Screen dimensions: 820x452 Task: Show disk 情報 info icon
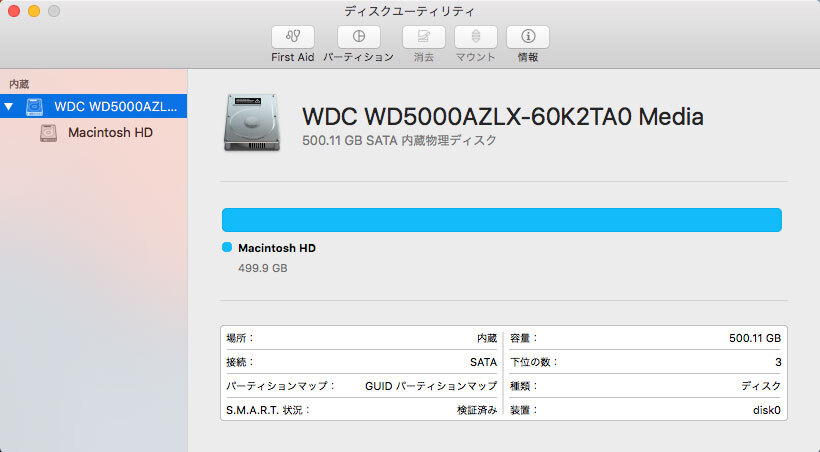[528, 37]
